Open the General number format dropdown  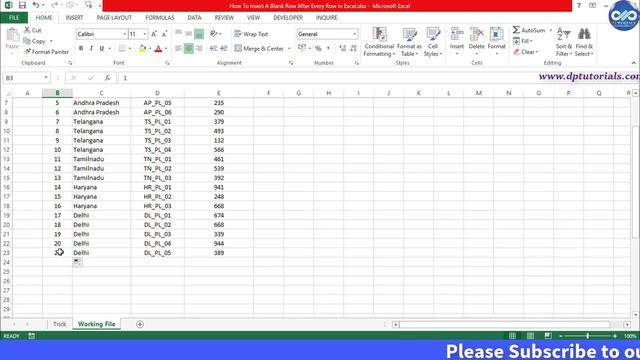point(354,34)
